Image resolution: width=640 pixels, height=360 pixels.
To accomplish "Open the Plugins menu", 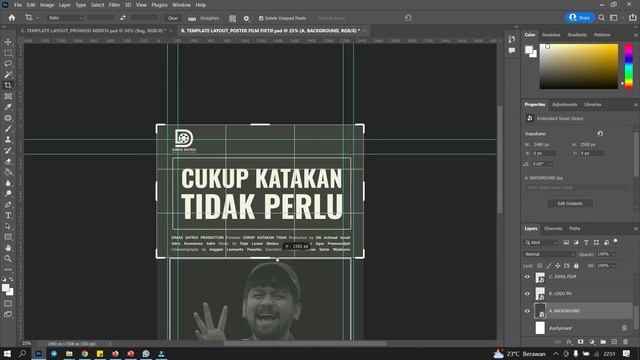I will (159, 5).
